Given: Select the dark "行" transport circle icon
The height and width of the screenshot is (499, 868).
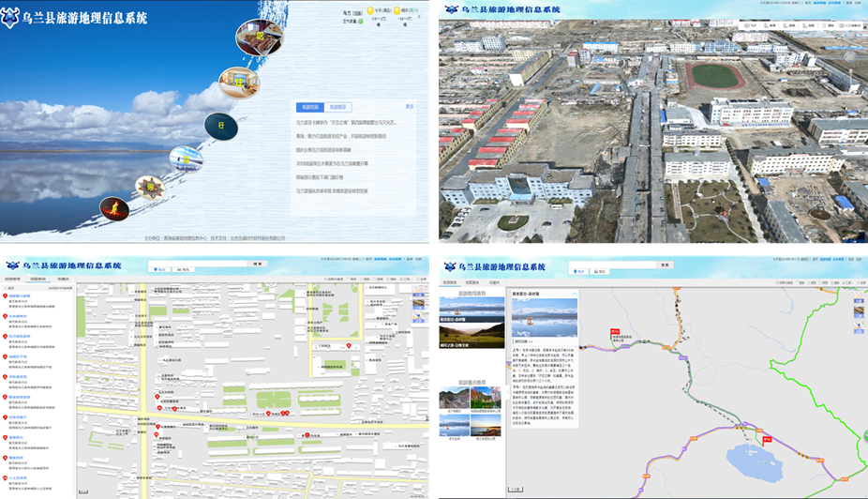Looking at the screenshot, I should 221,124.
